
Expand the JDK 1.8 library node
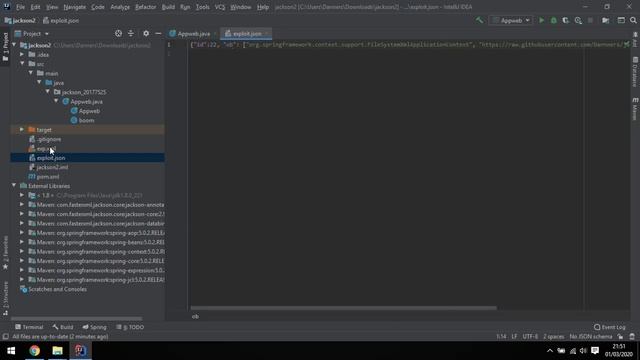pos(22,195)
